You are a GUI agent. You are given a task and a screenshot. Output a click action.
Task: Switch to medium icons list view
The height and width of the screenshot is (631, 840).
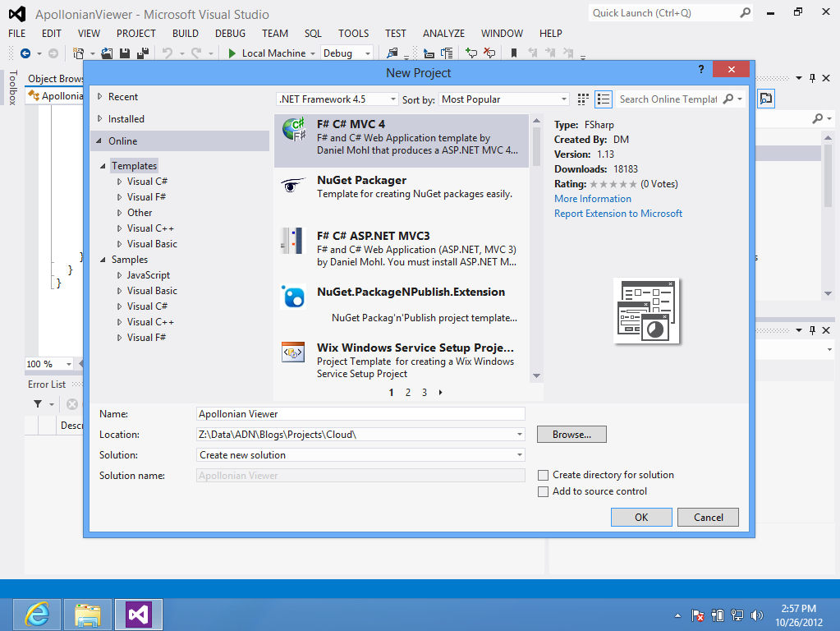[x=604, y=99]
